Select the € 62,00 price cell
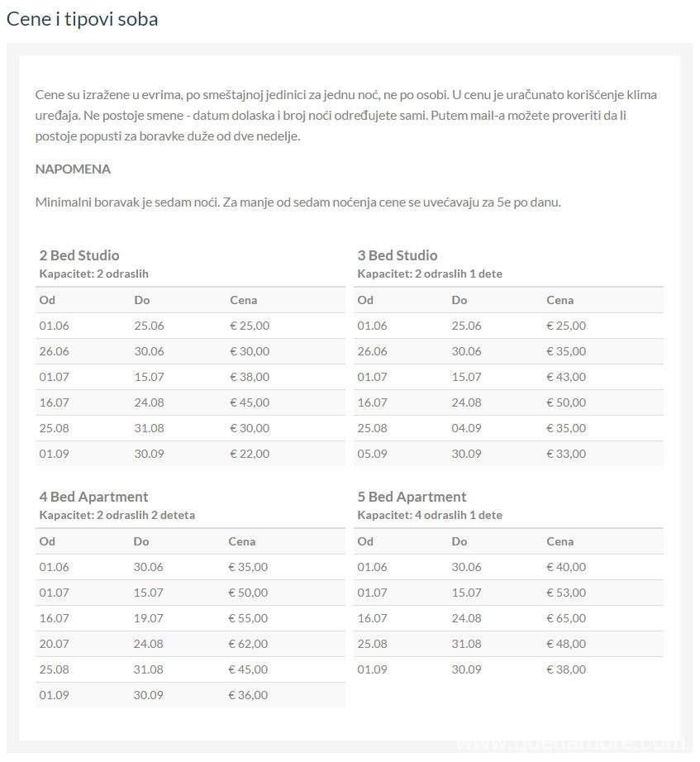Viewport: 700px width, 762px height. point(248,644)
